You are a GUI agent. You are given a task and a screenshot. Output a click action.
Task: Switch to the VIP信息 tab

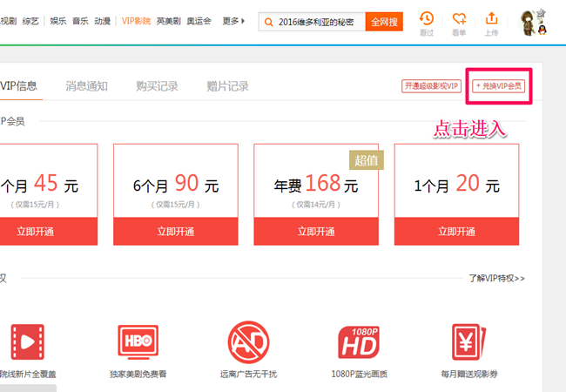pyautogui.click(x=19, y=86)
